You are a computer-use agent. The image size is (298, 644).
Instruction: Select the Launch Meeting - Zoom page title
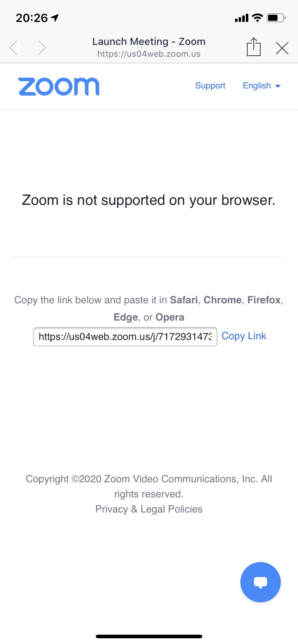click(149, 41)
